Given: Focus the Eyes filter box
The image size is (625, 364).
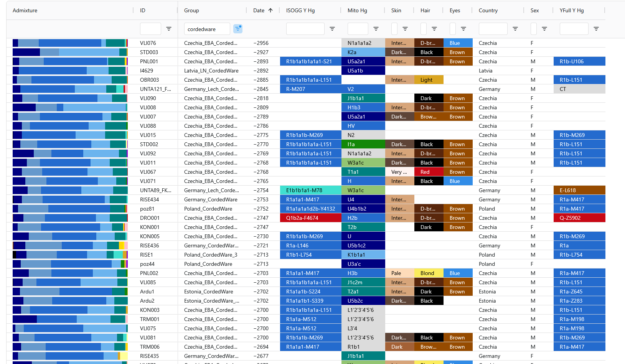Looking at the screenshot, I should point(452,29).
